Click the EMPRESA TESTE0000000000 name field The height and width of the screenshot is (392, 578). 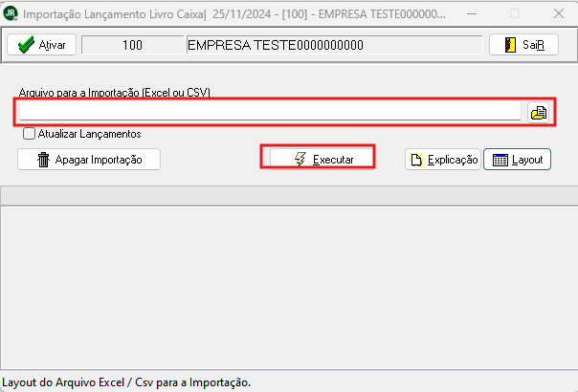(x=335, y=45)
